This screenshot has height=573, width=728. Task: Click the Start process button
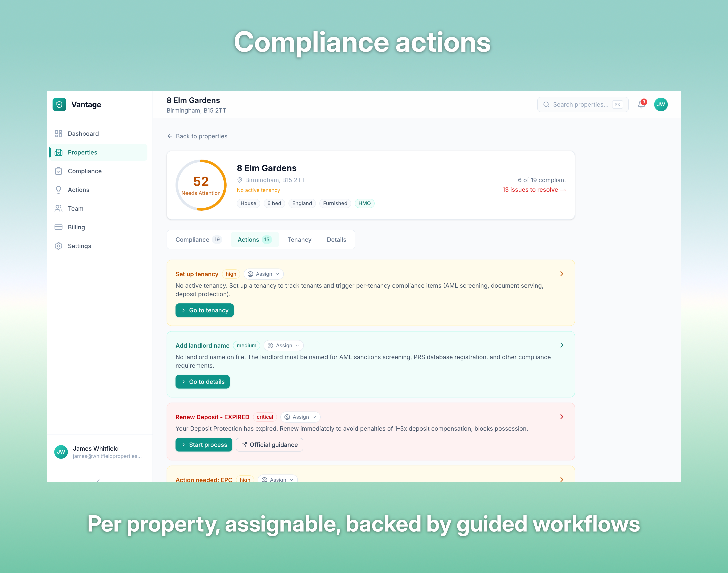[204, 445]
